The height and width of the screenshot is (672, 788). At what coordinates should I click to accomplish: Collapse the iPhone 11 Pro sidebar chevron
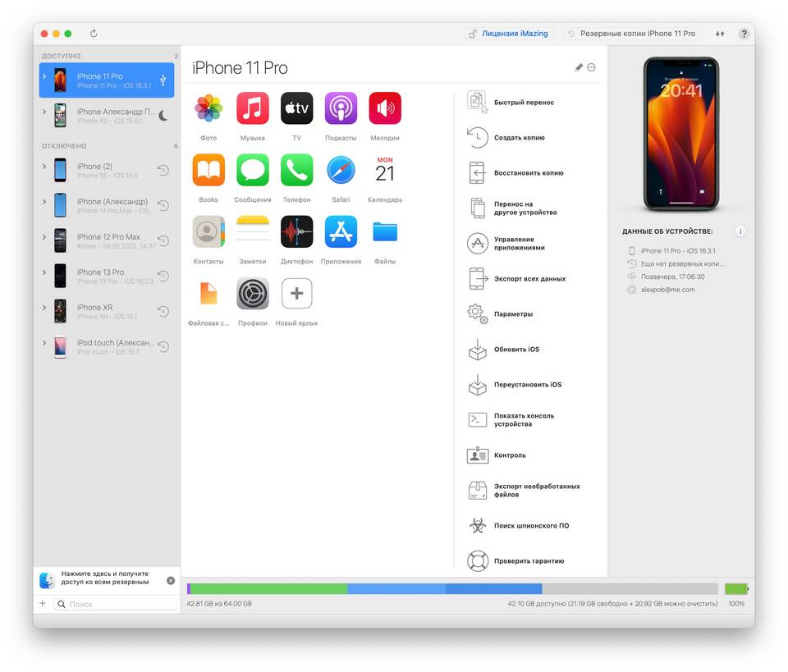44,76
